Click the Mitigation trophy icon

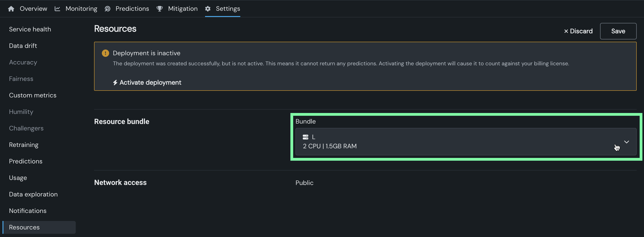tap(160, 9)
